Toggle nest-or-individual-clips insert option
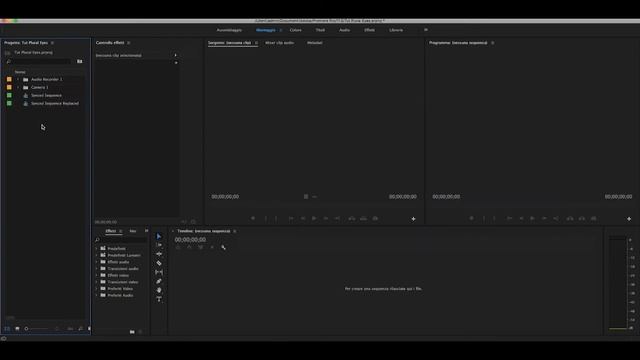Image resolution: width=640 pixels, height=360 pixels. [178, 247]
